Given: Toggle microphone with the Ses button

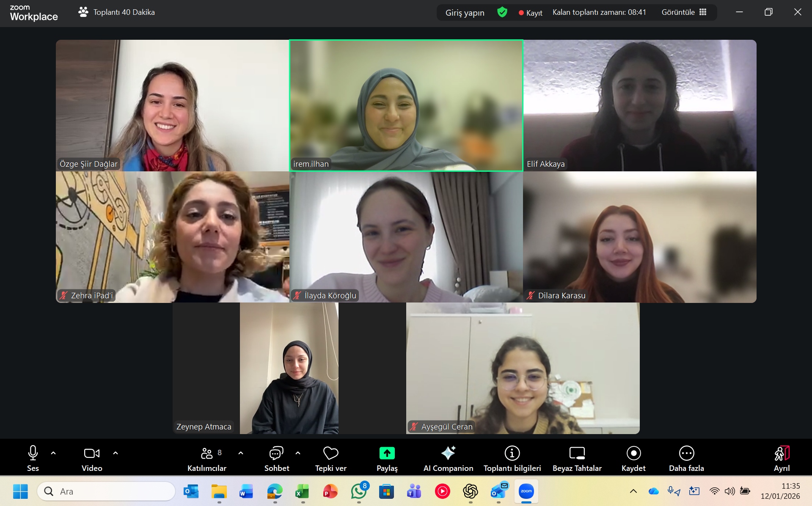Looking at the screenshot, I should (x=33, y=458).
